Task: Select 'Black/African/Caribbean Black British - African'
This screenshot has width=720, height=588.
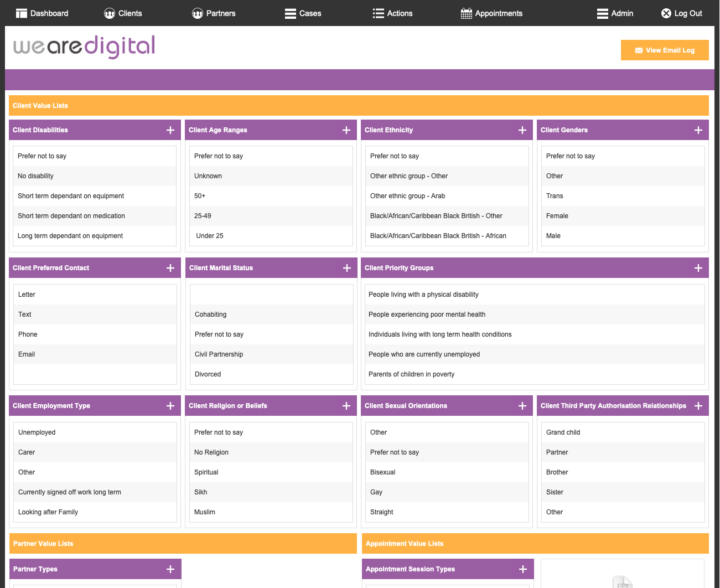Action: (447, 236)
